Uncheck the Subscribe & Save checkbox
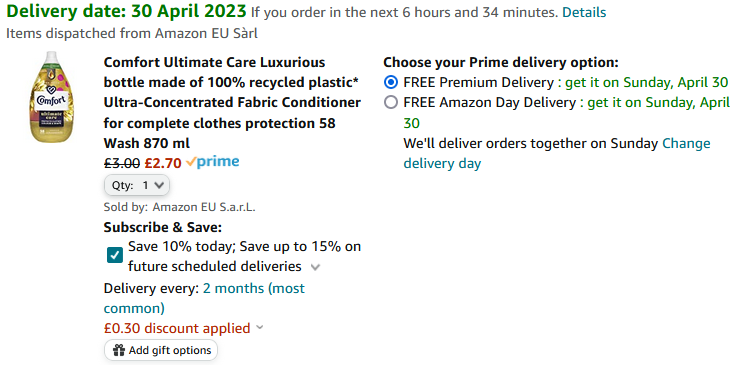The width and height of the screenshot is (742, 365). click(x=115, y=256)
